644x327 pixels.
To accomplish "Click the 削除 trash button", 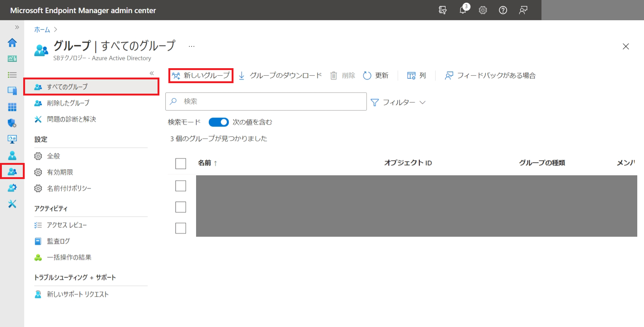I will pos(343,76).
